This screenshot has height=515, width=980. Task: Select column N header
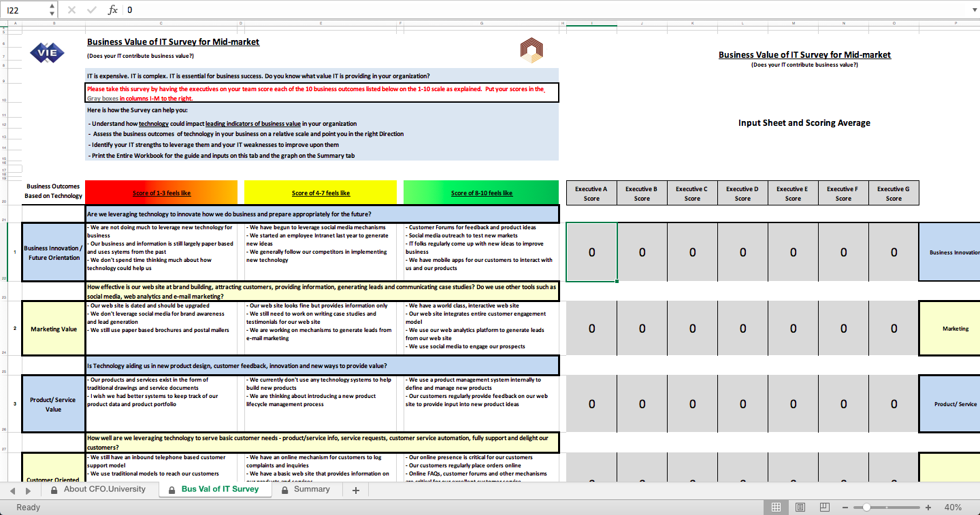coord(843,24)
